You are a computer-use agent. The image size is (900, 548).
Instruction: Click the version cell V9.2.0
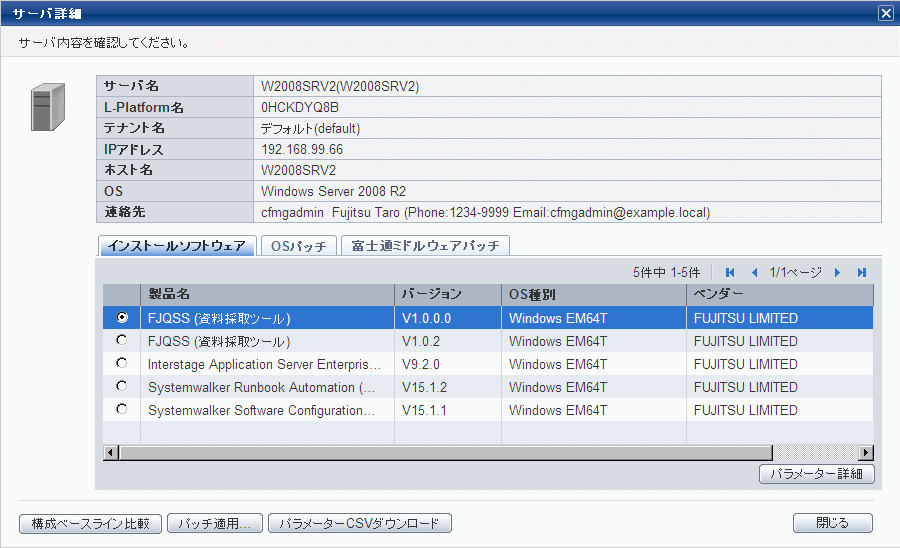(421, 364)
